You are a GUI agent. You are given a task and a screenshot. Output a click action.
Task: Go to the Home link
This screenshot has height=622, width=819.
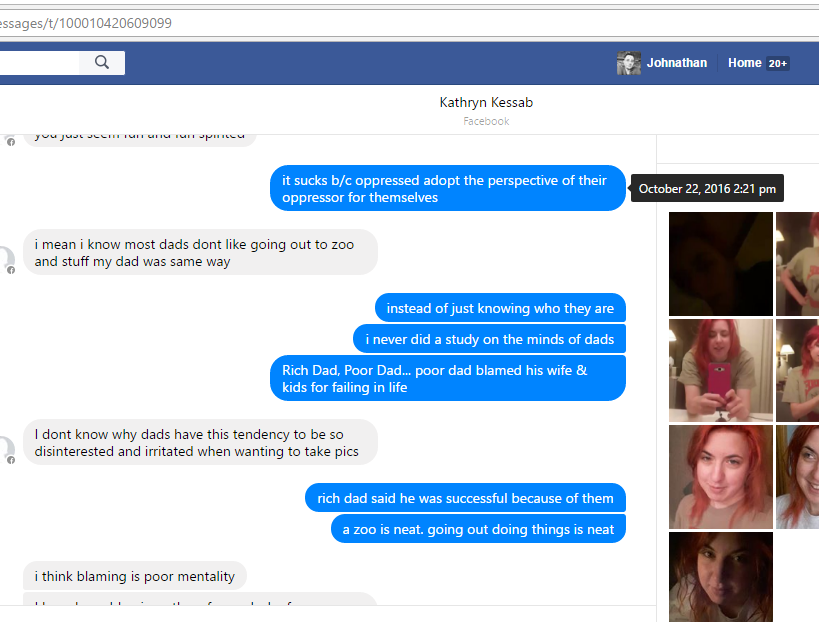click(744, 63)
